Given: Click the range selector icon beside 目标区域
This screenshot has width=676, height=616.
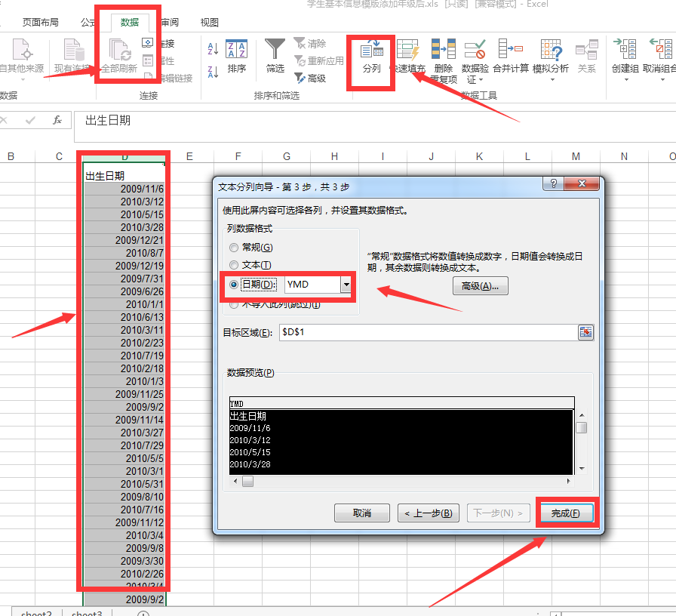Looking at the screenshot, I should tap(585, 332).
